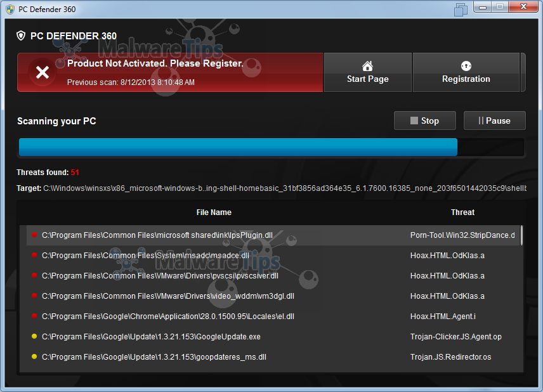The height and width of the screenshot is (392, 543).
Task: Click the yellow dot beside GoogleUpdate.exe
Action: pos(34,336)
